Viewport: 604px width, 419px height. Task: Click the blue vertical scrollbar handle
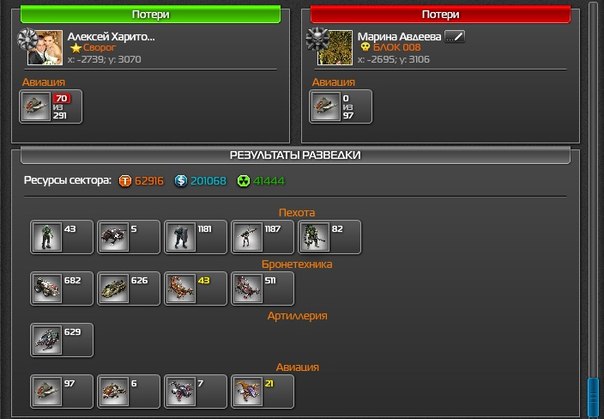pyautogui.click(x=593, y=398)
